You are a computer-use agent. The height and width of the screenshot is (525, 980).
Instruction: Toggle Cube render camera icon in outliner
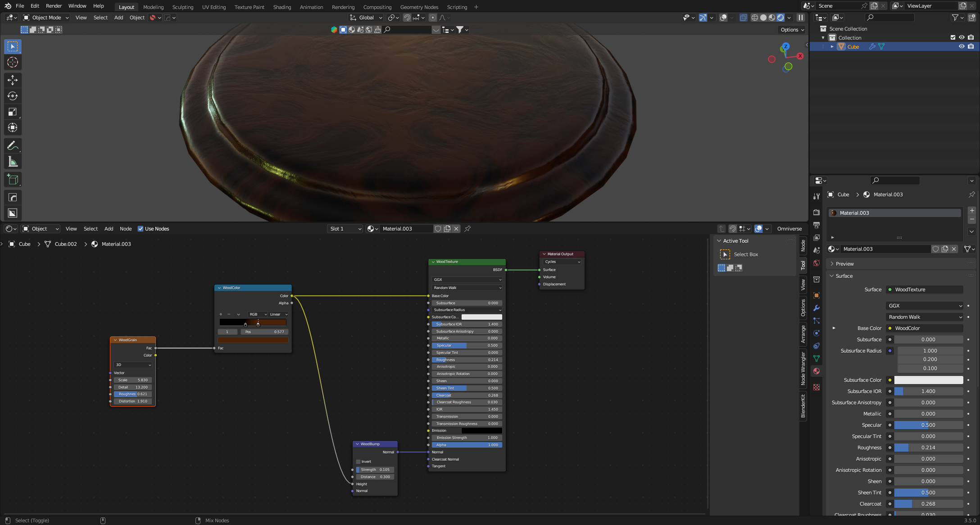971,46
